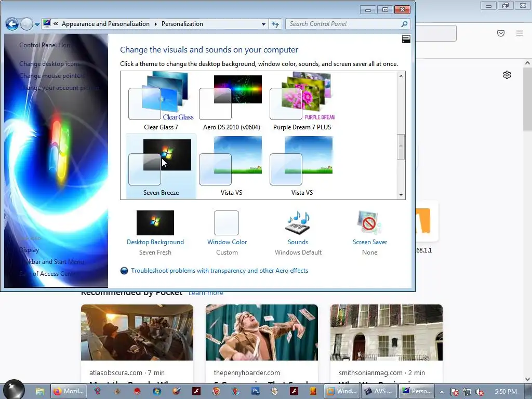Refresh the Personalization page with the refresh button
This screenshot has width=532, height=399.
[275, 24]
